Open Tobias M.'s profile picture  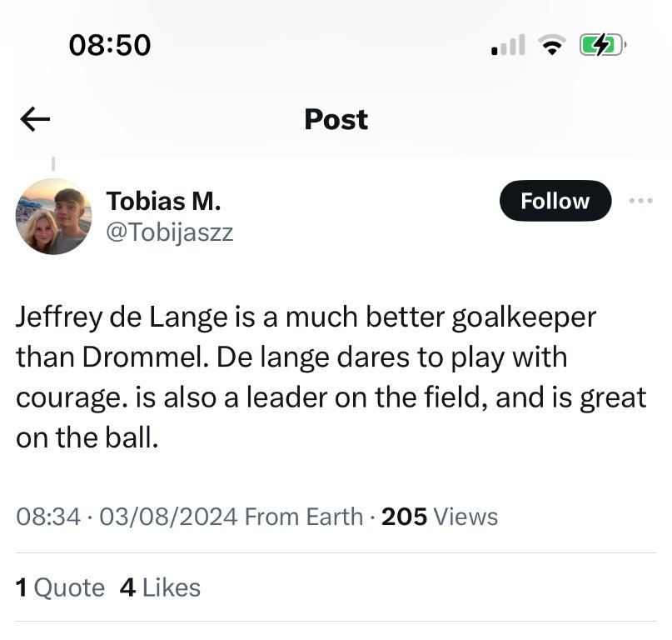[x=53, y=217]
